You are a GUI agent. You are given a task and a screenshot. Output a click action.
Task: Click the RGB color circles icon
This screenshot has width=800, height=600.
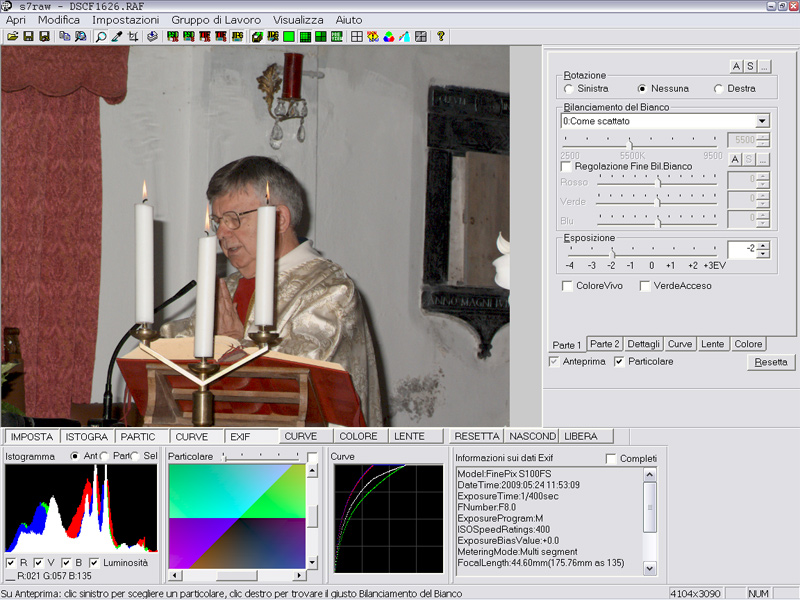point(388,37)
